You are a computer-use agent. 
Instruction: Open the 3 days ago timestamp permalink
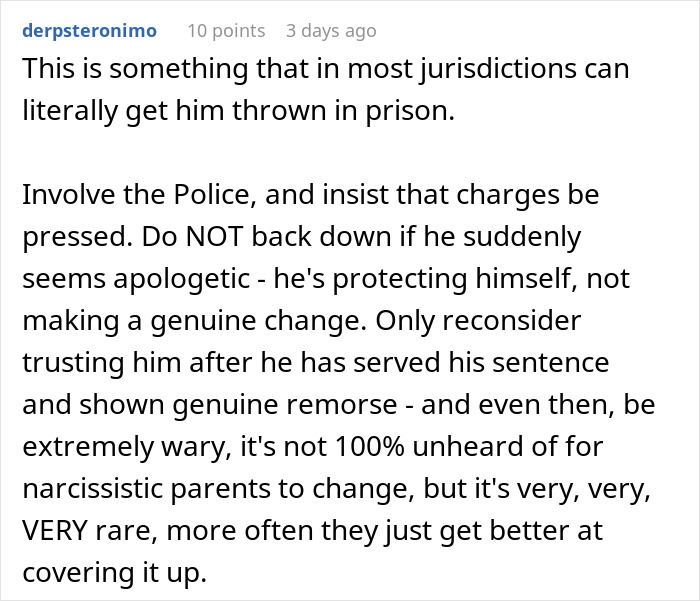click(x=331, y=30)
